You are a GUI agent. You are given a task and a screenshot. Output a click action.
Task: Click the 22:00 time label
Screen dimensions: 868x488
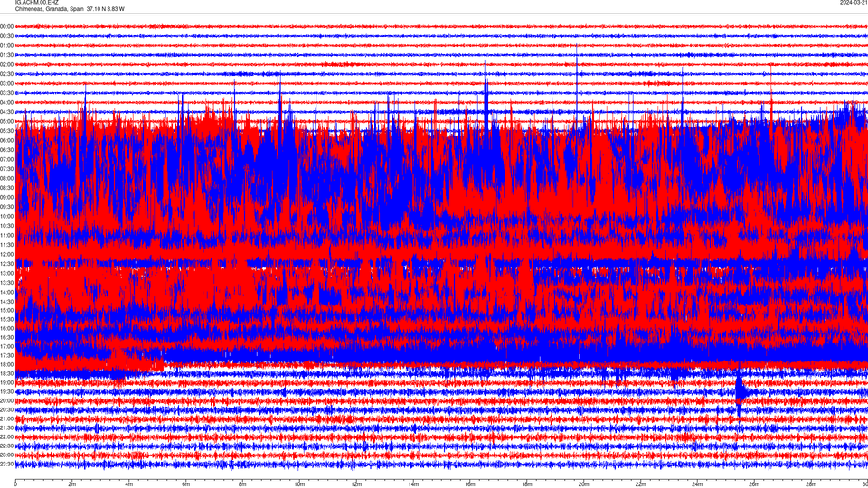[7, 437]
